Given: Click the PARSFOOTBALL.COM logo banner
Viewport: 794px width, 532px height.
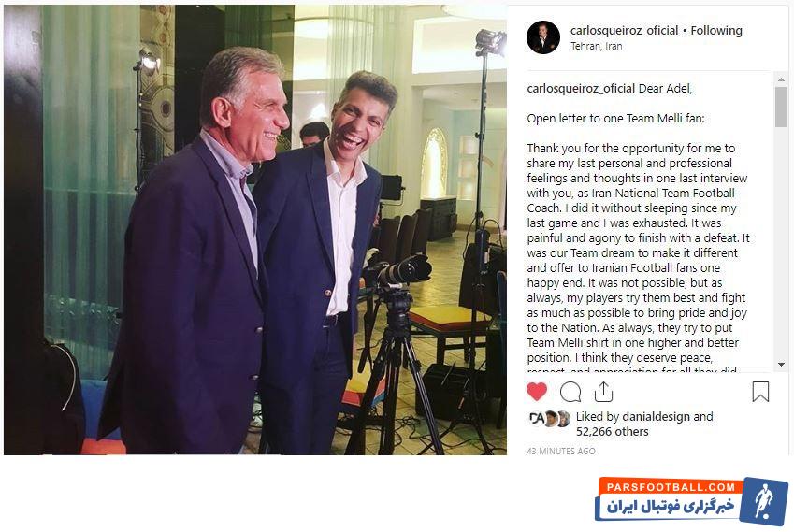Looking at the screenshot, I should point(691,500).
